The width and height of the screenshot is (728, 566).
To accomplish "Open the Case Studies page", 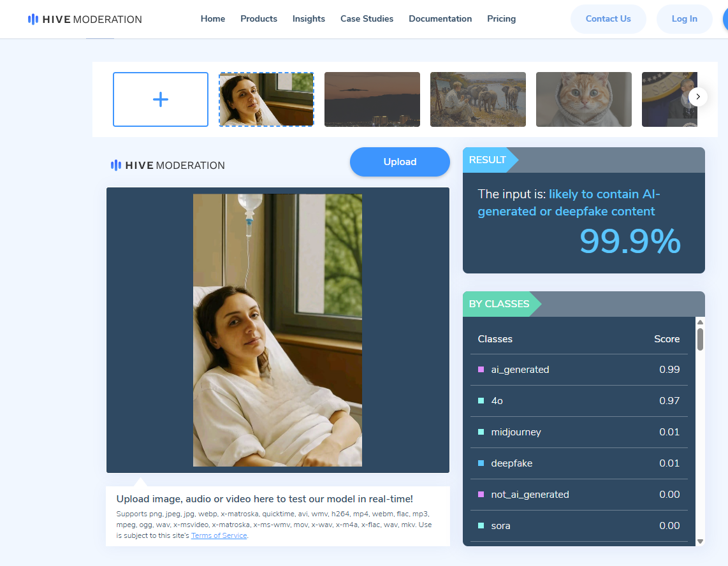I will (367, 19).
